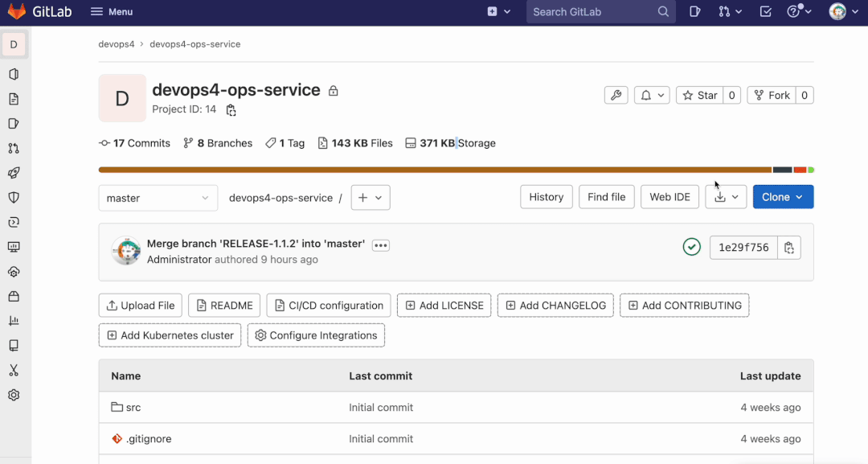Image resolution: width=868 pixels, height=464 pixels.
Task: Open Project information sidebar icon
Action: click(x=14, y=74)
